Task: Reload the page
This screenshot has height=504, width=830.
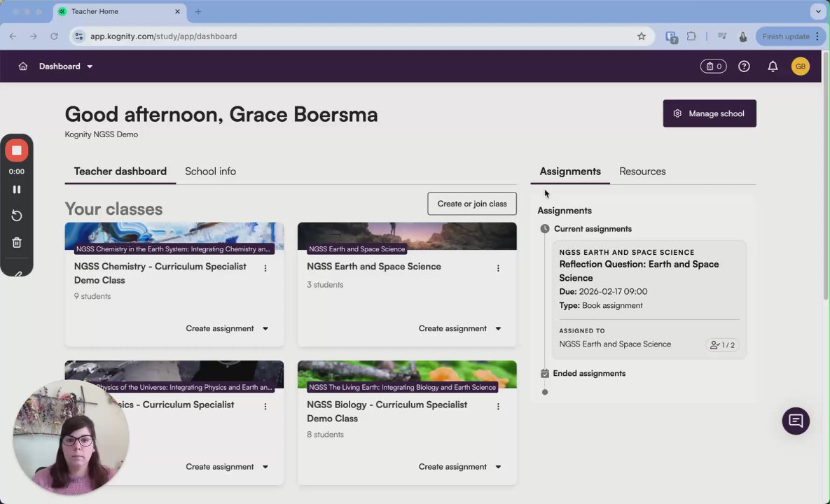Action: pyautogui.click(x=54, y=36)
